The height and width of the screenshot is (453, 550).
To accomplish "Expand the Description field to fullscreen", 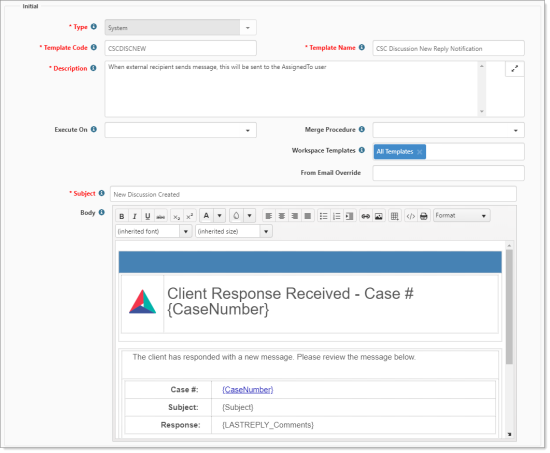I will point(515,69).
